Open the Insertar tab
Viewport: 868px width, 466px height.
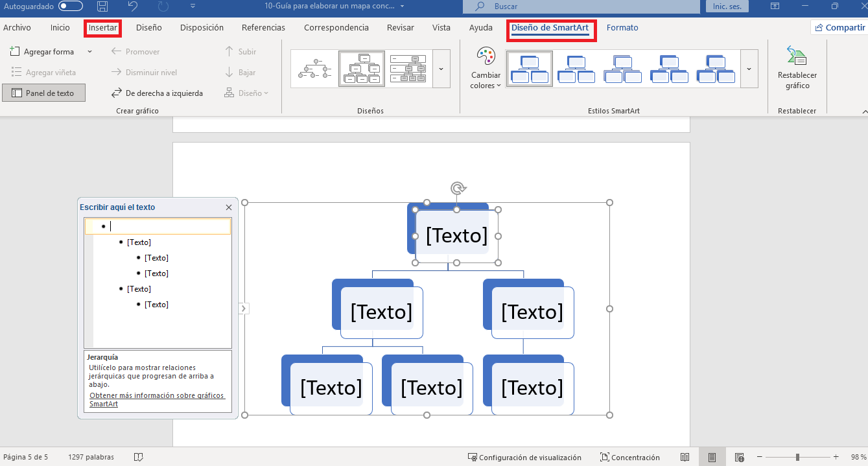click(x=102, y=28)
